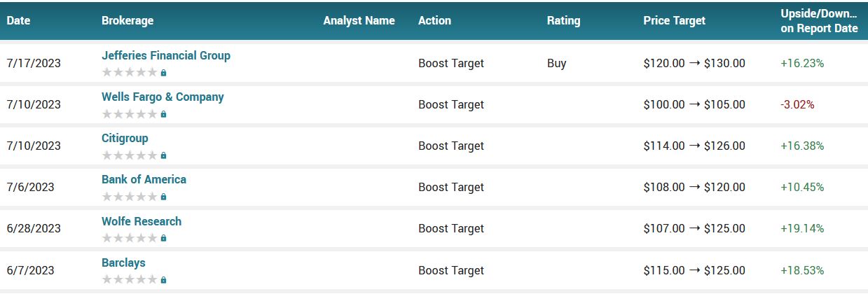Click the star rating under Barclays
The image size is (868, 294).
coord(130,279)
